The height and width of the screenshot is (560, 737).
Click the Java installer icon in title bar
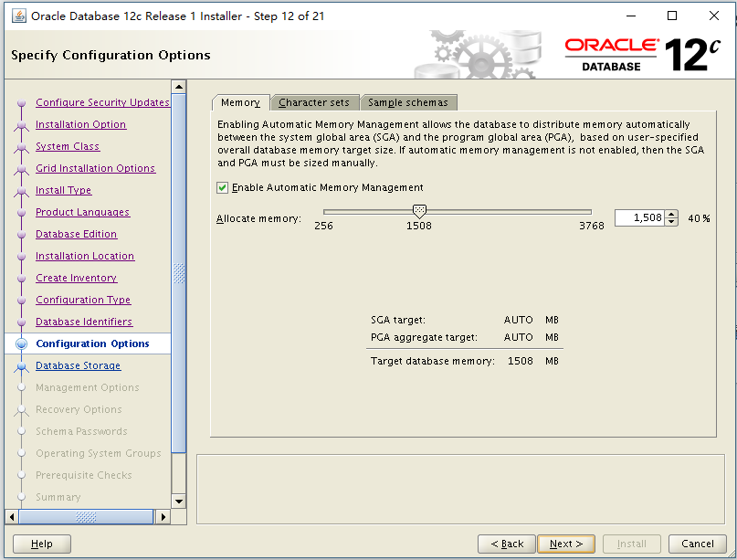coord(19,16)
